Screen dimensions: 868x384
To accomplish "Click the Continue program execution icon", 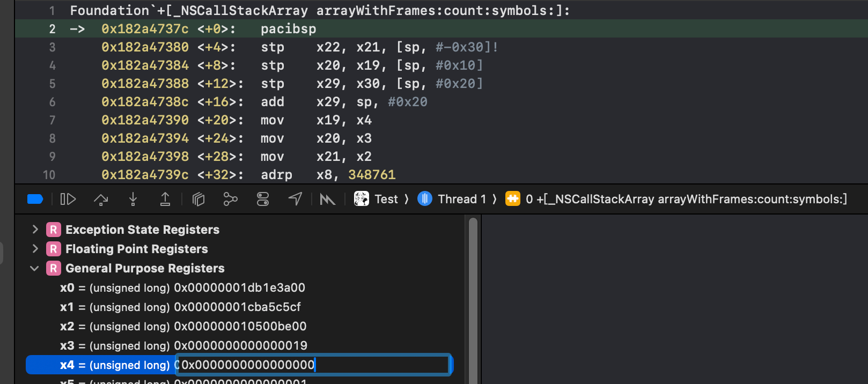I will 68,200.
